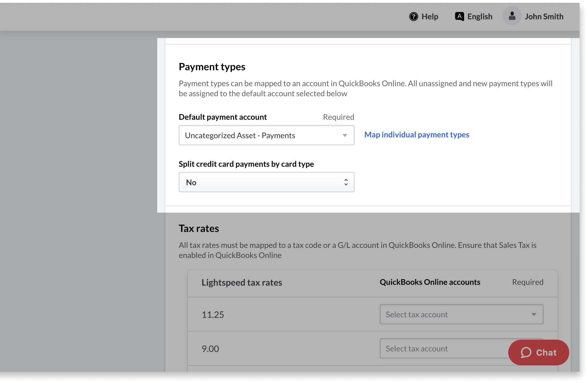Click the 9.00 tax rate row label

click(210, 349)
